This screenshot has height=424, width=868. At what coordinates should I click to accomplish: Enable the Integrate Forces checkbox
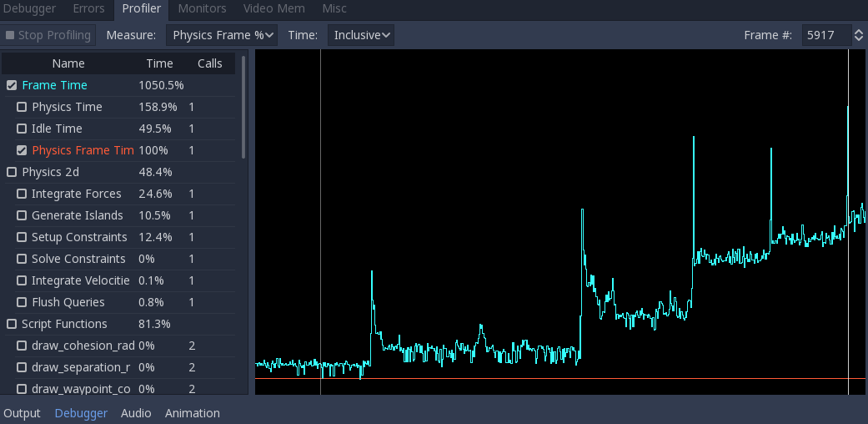[x=22, y=194]
